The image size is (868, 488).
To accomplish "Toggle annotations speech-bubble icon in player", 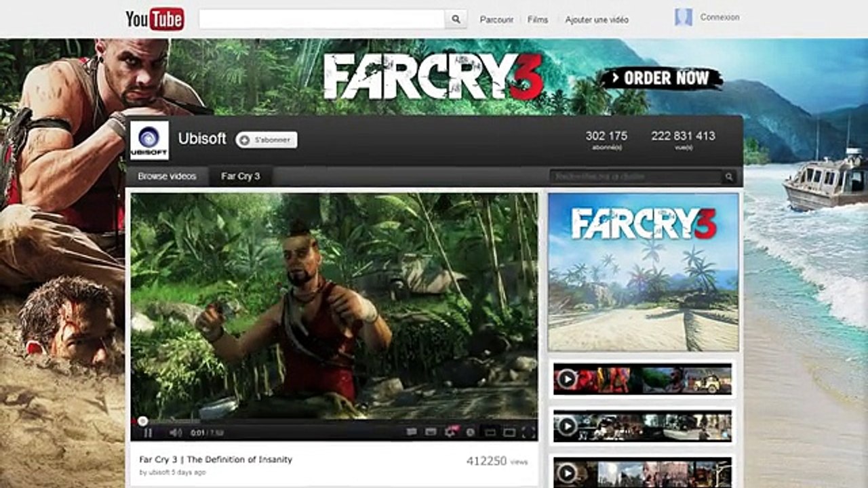I will (411, 432).
